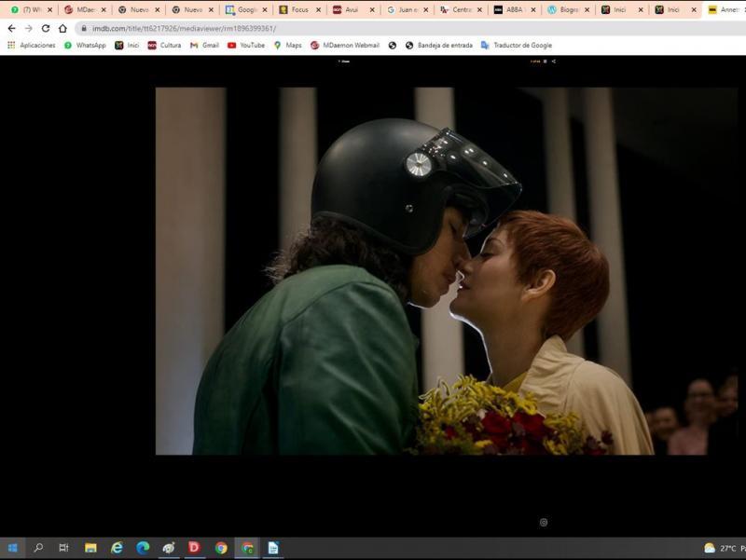Open the Maps bookmark
746x560 pixels.
coord(288,45)
